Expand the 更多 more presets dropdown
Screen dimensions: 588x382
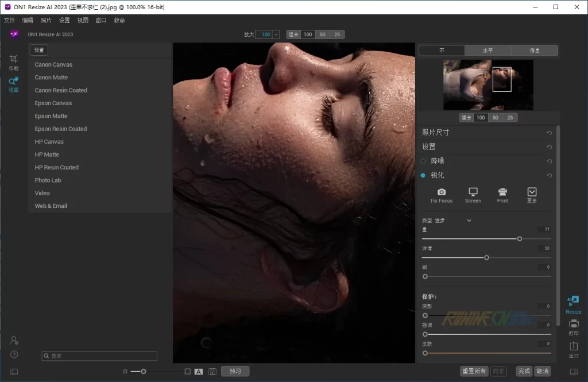click(x=532, y=192)
